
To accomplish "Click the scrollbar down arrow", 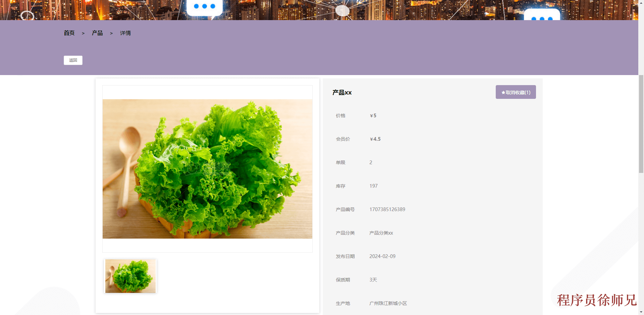I will pos(641,312).
